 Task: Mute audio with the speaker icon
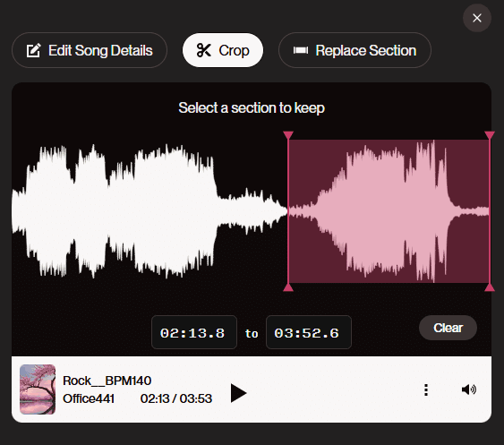(469, 389)
